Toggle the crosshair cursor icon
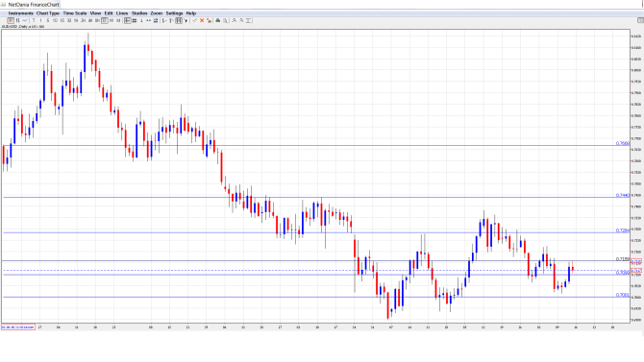This screenshot has width=644, height=362. tap(127, 20)
